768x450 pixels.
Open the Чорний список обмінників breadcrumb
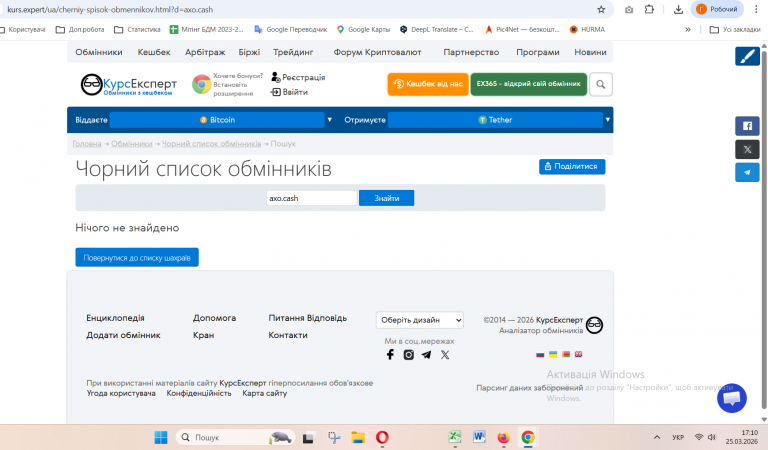211,143
